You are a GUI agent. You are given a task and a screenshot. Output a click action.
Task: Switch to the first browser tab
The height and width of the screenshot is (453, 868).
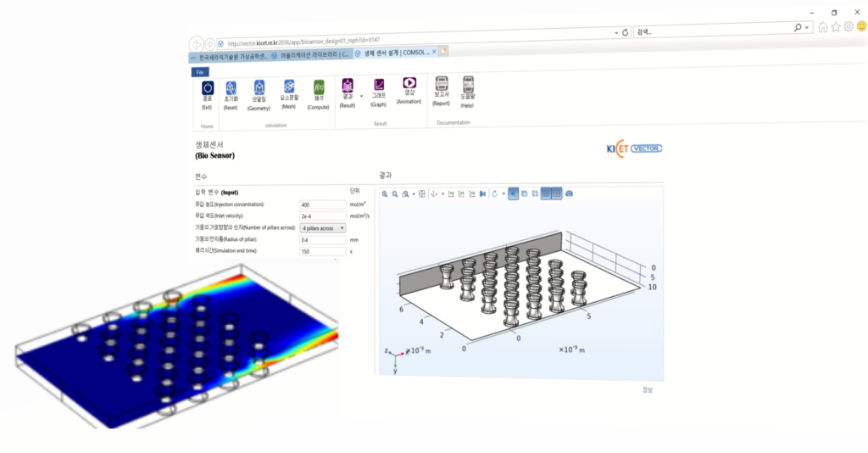(229, 56)
